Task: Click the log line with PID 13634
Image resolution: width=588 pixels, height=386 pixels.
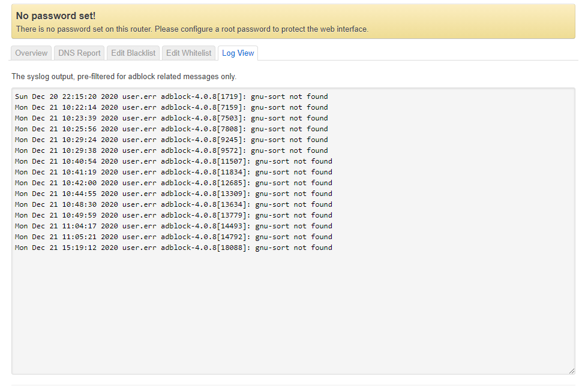Action: point(173,204)
